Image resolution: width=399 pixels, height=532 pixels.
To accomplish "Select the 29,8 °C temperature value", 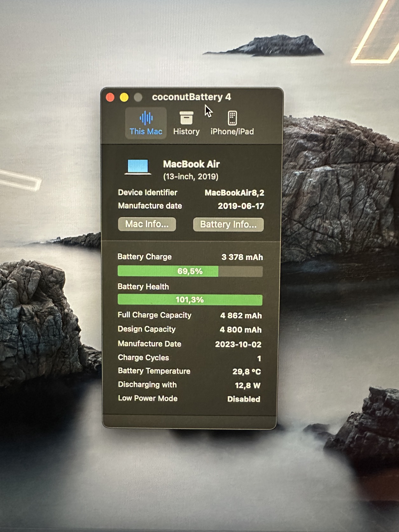I will click(247, 372).
